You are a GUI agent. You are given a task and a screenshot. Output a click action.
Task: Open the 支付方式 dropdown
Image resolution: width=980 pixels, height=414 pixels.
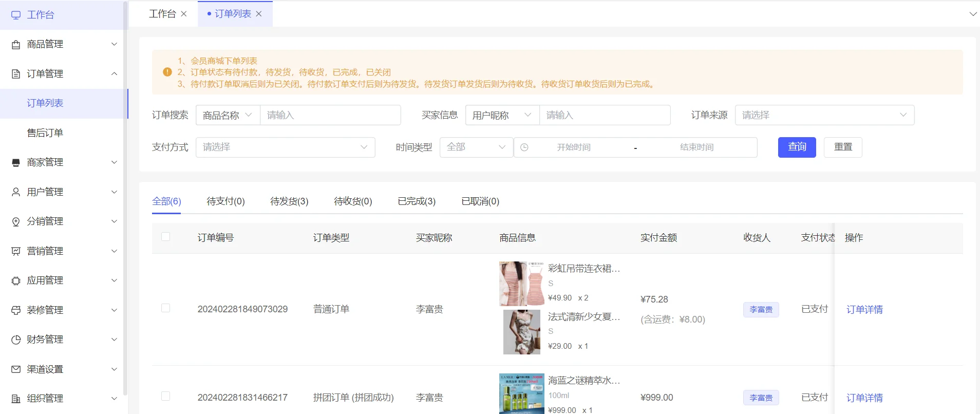click(285, 147)
